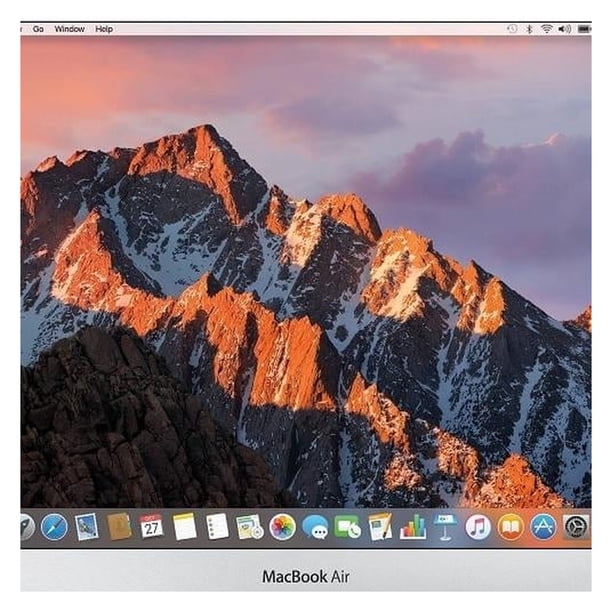Start FaceTime from the Dock

(347, 527)
